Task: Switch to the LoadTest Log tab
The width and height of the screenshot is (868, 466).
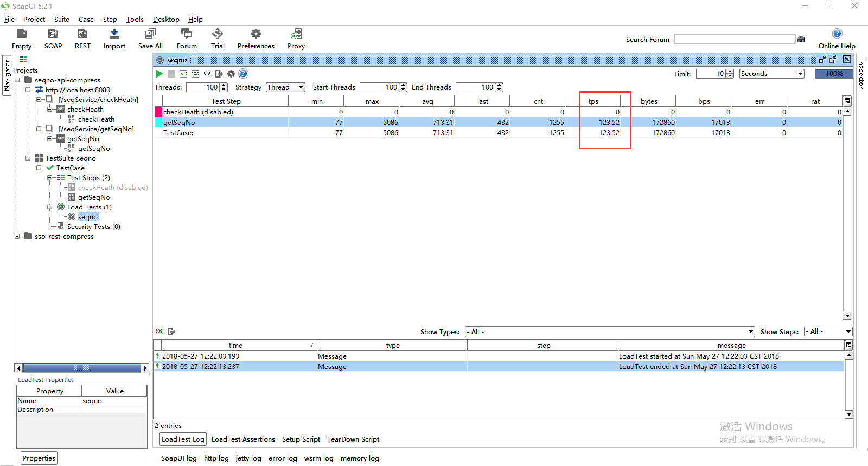Action: [183, 439]
